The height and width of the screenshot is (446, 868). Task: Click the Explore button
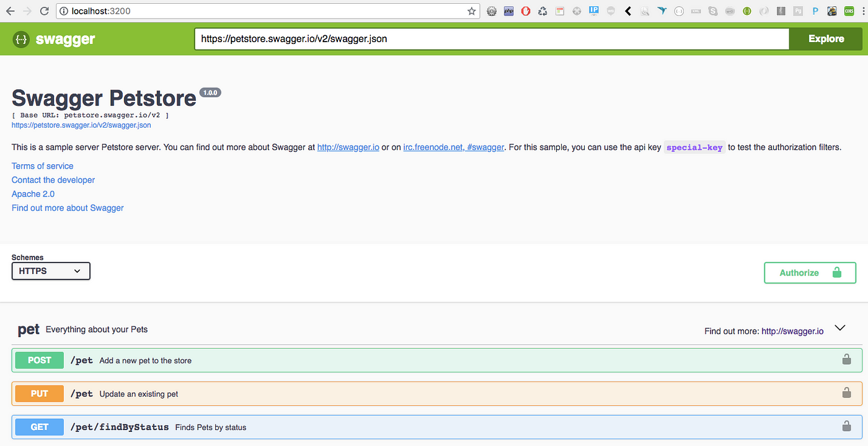pyautogui.click(x=826, y=39)
